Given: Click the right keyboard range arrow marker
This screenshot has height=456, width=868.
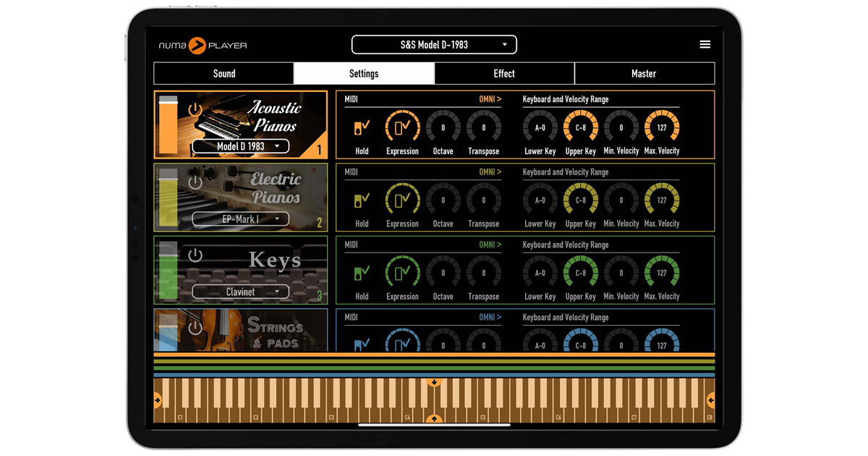Looking at the screenshot, I should 711,400.
